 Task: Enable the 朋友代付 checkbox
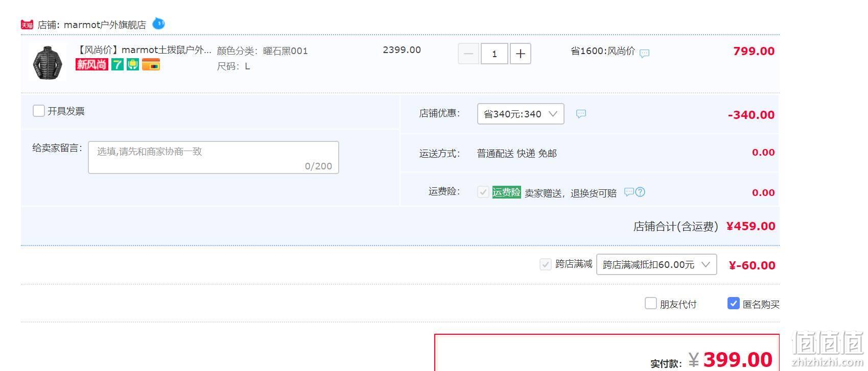pos(650,304)
